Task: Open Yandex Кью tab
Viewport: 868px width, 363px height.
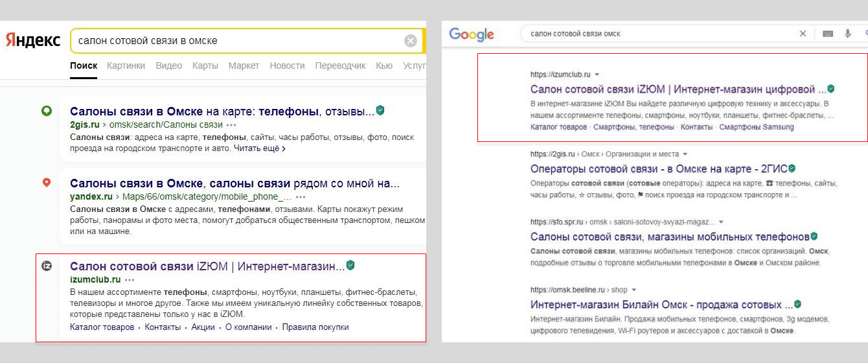Action: click(x=384, y=65)
